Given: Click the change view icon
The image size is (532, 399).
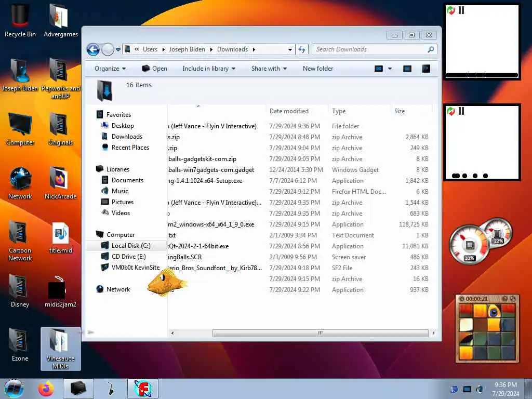Looking at the screenshot, I should click(x=379, y=69).
